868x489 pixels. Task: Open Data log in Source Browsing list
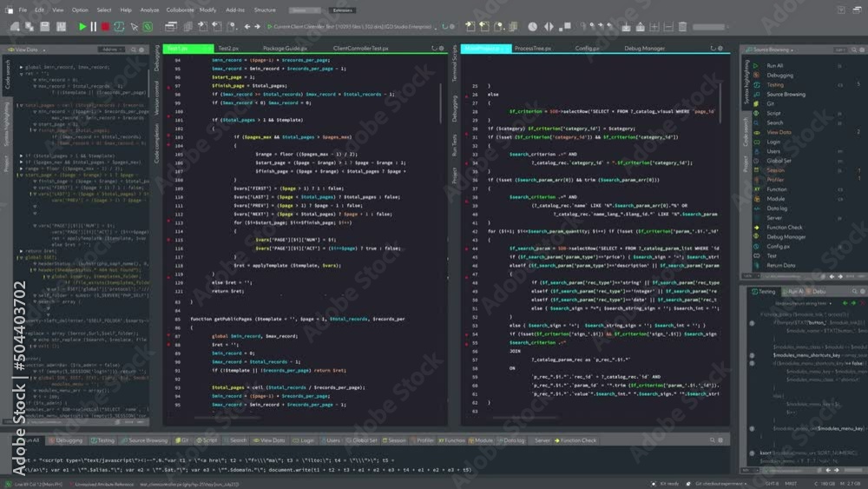point(777,208)
